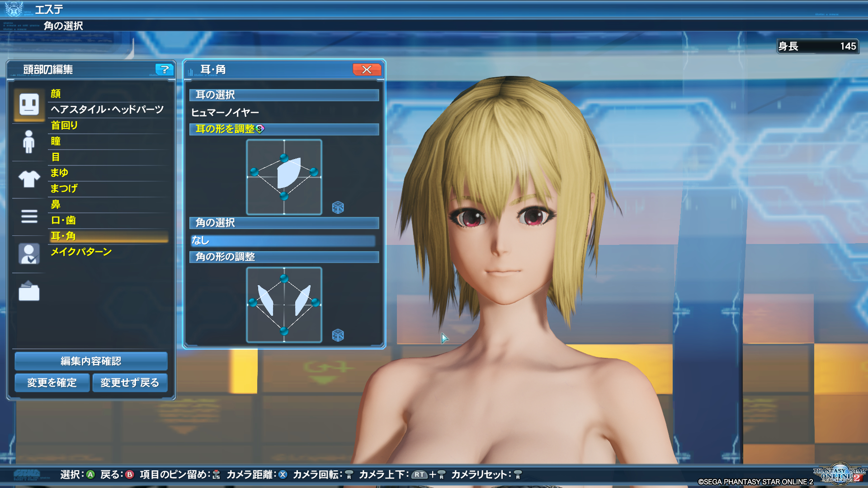The image size is (868, 488).
Task: Click 変更せず戻る button
Action: pos(130,383)
